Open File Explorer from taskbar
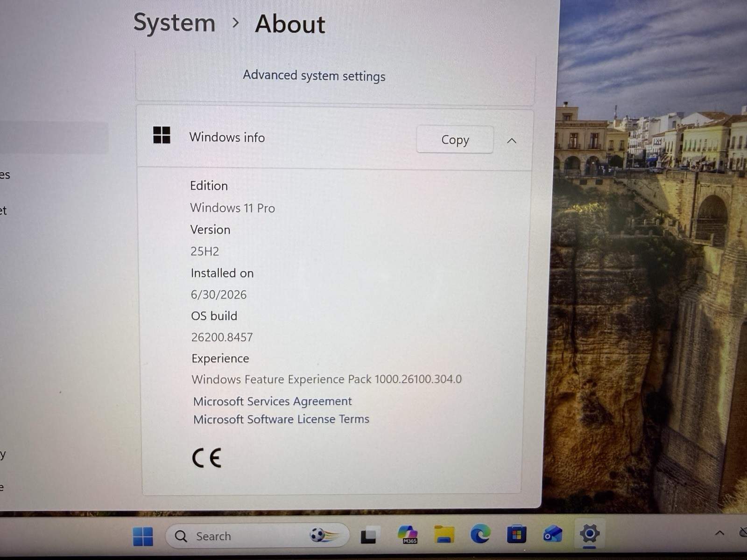 (444, 534)
